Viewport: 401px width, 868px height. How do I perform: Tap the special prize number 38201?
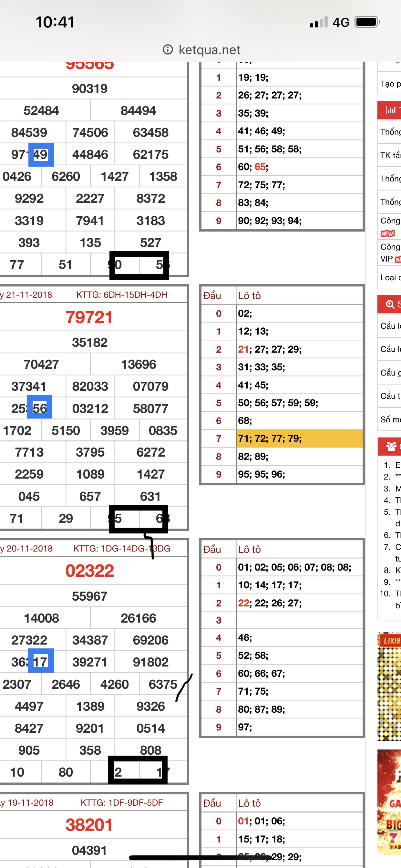[x=89, y=825]
